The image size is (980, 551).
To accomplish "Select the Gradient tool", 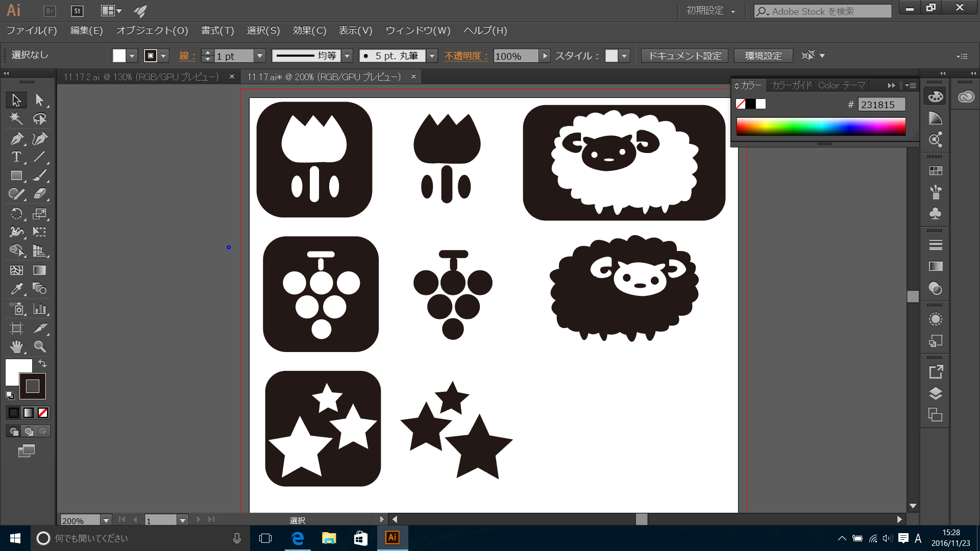I will [39, 270].
